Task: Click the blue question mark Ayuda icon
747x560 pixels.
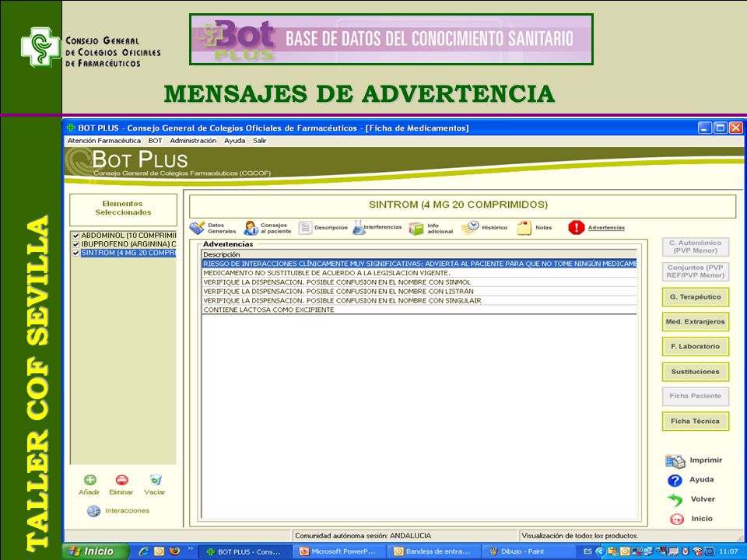Action: (x=675, y=481)
